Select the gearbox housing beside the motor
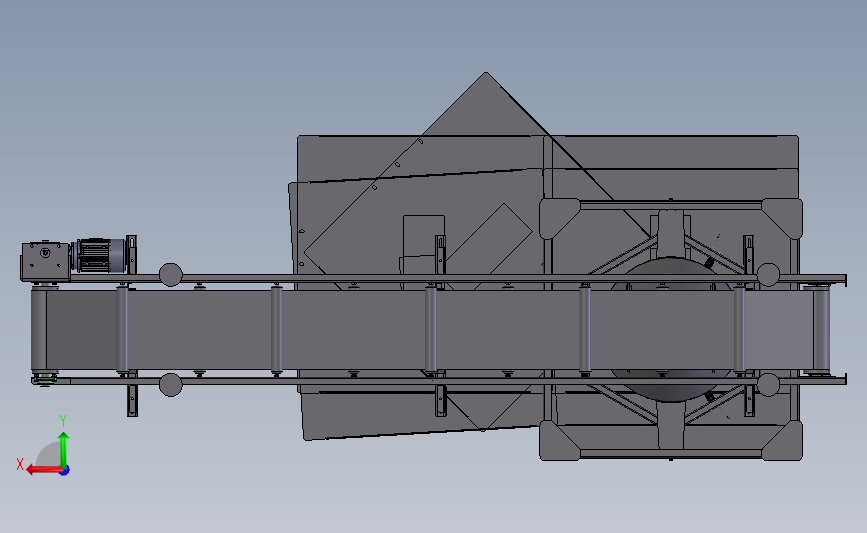This screenshot has height=533, width=867. (x=46, y=262)
